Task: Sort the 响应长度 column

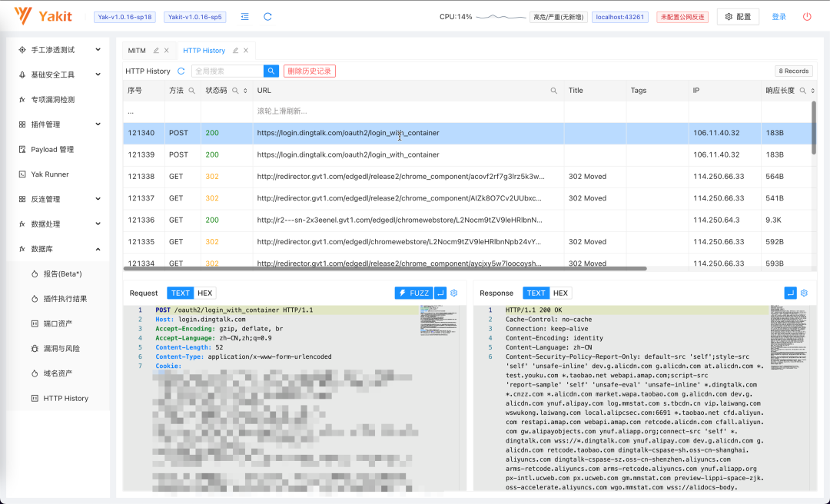Action: coord(812,91)
